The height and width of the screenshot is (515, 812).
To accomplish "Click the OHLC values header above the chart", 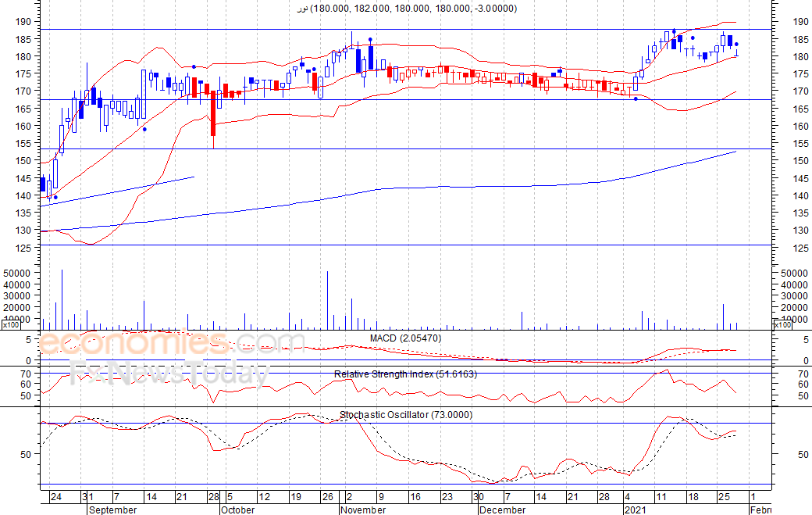I will click(x=407, y=9).
